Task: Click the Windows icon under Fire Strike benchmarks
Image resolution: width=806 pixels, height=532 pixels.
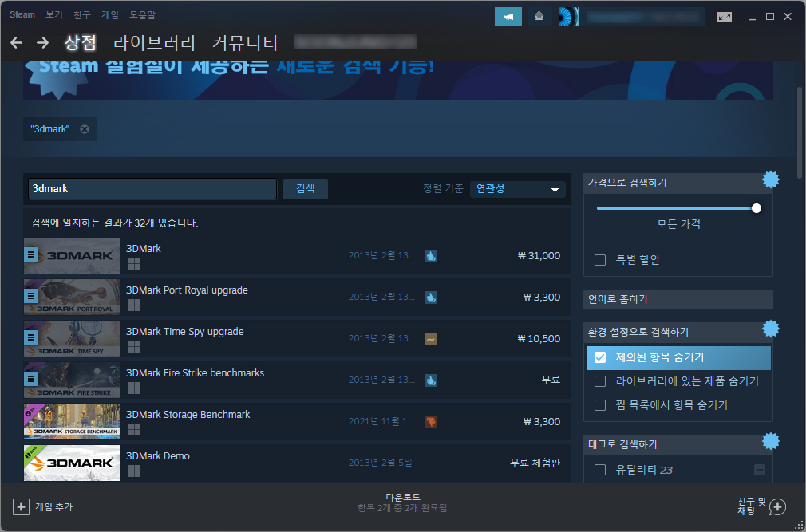Action: click(134, 388)
